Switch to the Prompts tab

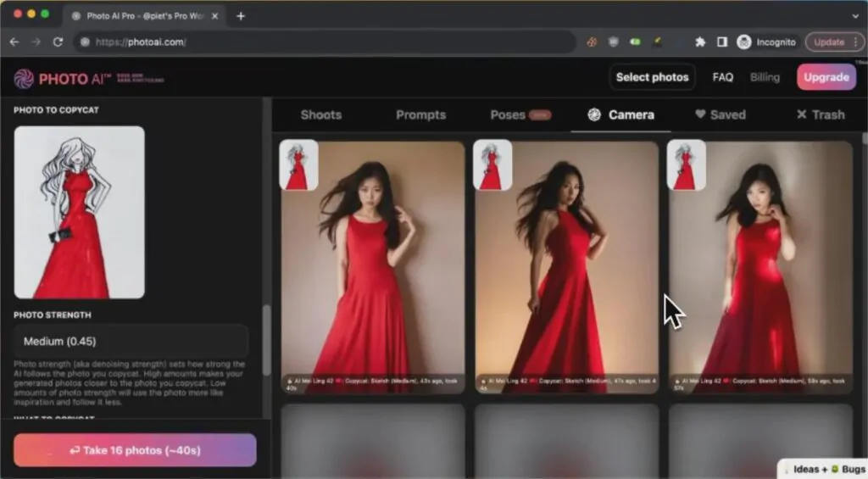pyautogui.click(x=420, y=114)
